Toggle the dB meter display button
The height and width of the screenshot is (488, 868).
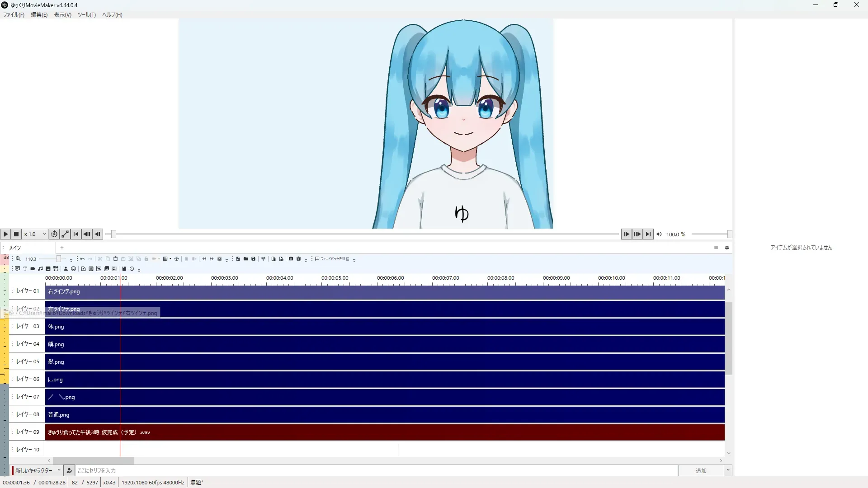[x=6, y=258]
